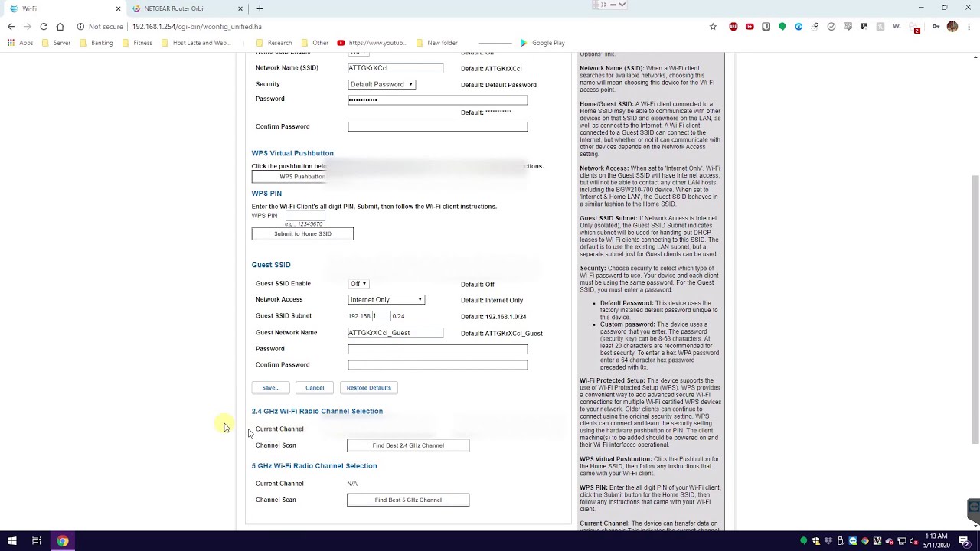Click the Network Name (SSID) field
The image size is (980, 551).
(395, 68)
